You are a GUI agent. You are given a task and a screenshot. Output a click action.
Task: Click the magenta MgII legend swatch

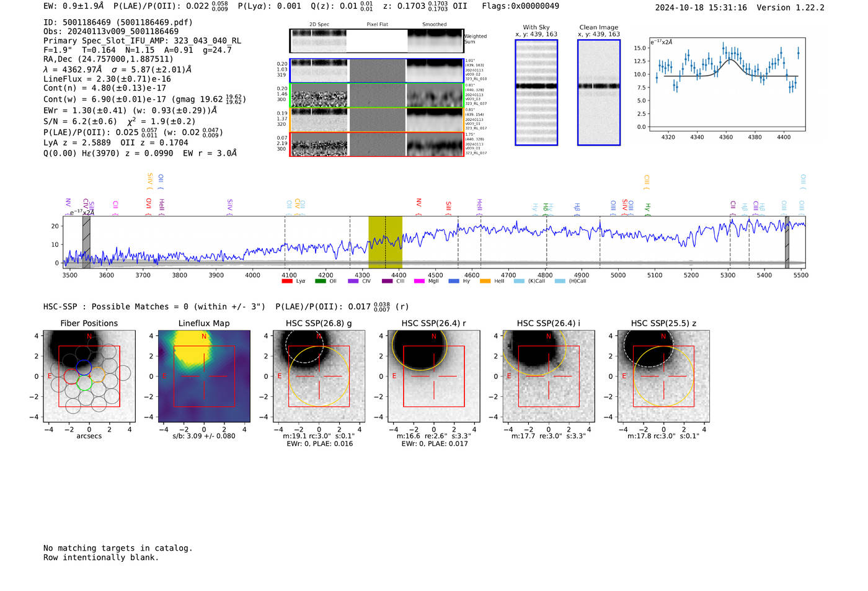[419, 281]
